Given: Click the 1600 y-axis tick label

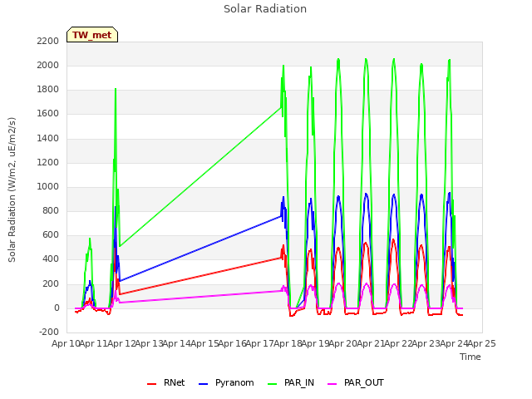Looking at the screenshot, I should pyautogui.click(x=48, y=114).
